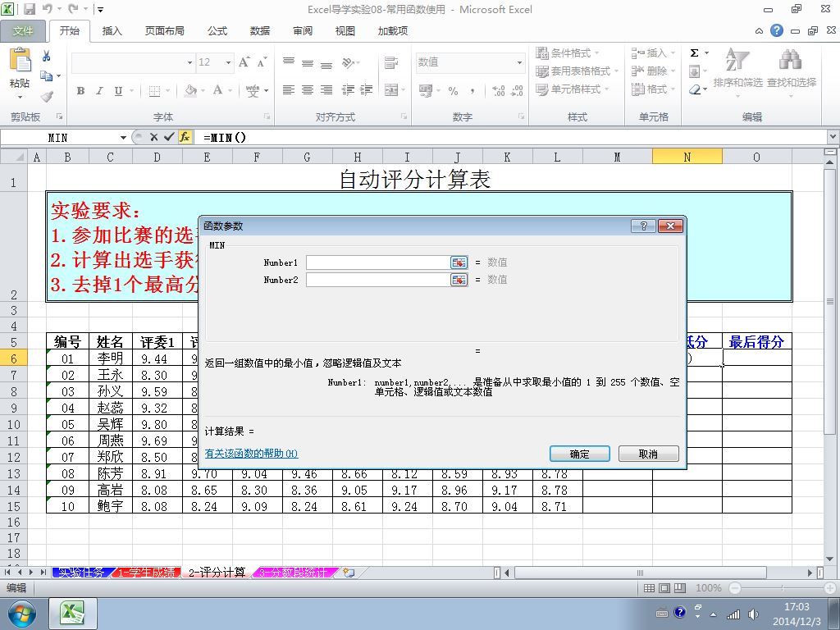Switch to the Page Layout ribbon tab

[x=164, y=31]
